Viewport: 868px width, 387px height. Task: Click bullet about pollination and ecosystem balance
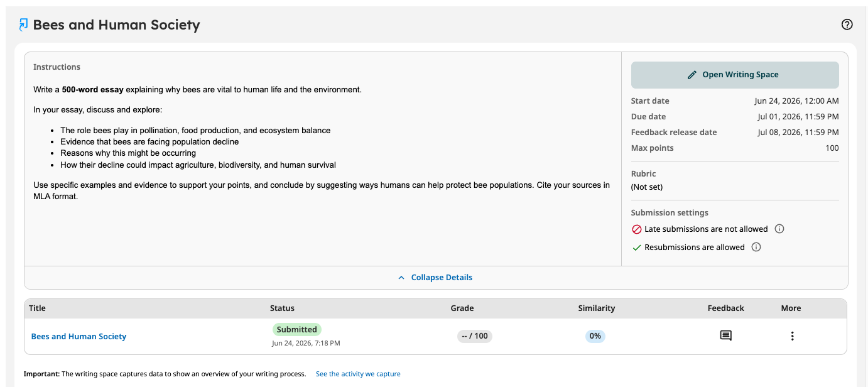tap(195, 131)
